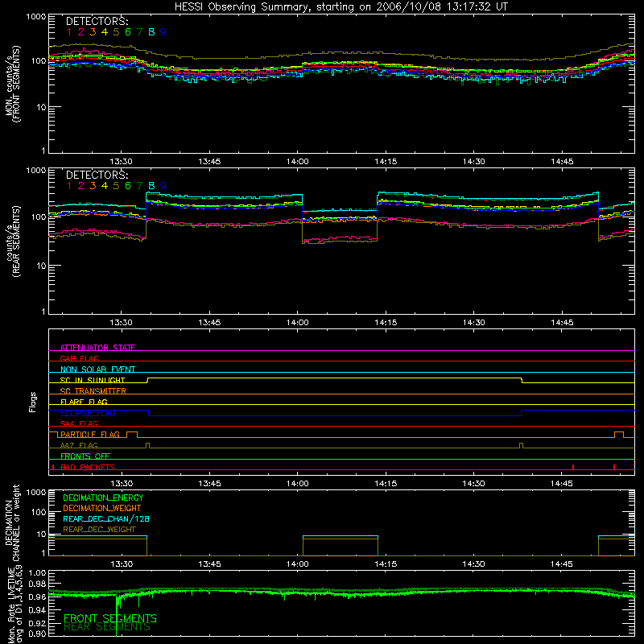This screenshot has height=644, width=644.
Task: Click the DECIMATION CHANNEL or weight axis title
Action: tap(13, 522)
